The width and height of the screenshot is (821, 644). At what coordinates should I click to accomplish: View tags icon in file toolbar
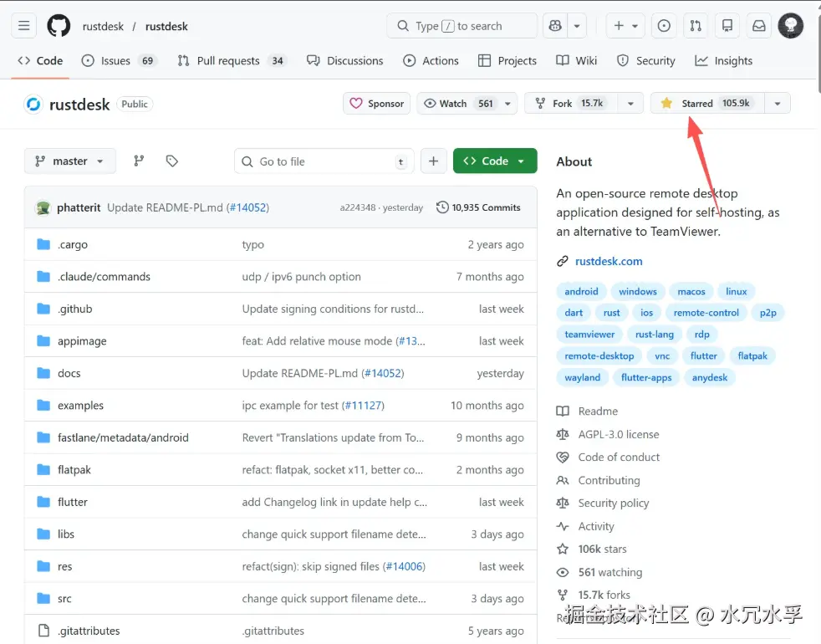(x=172, y=161)
